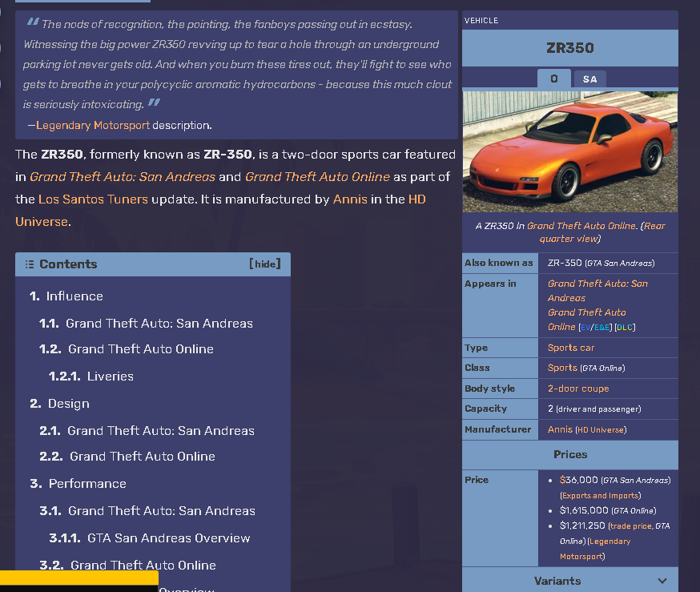Click the Contents list icon
The width and height of the screenshot is (700, 592).
coord(30,264)
